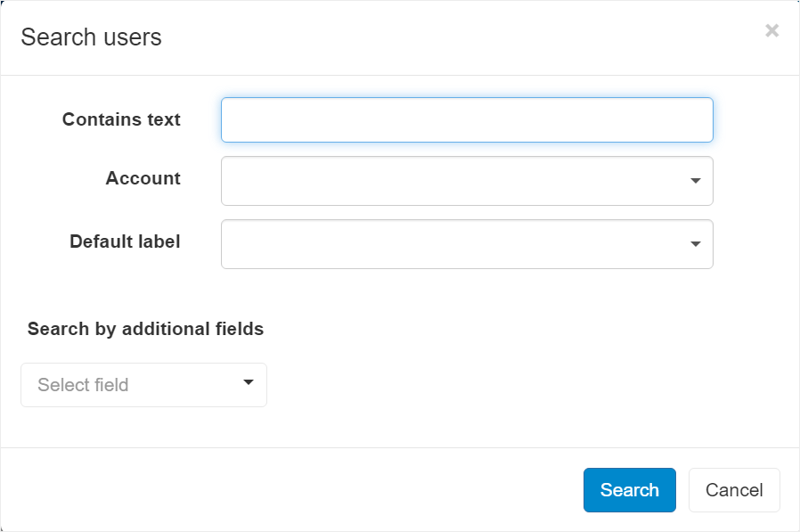Close the Search users dialog with X

click(771, 31)
